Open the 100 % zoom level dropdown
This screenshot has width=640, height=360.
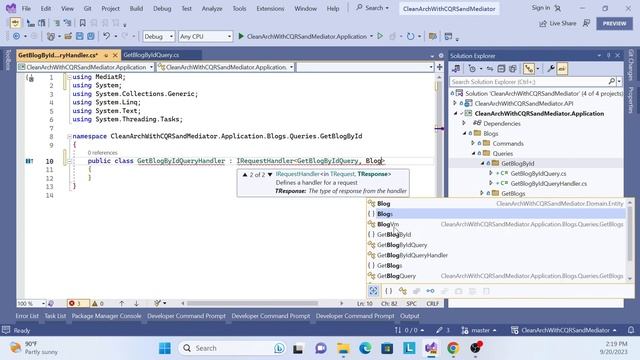tap(31, 303)
